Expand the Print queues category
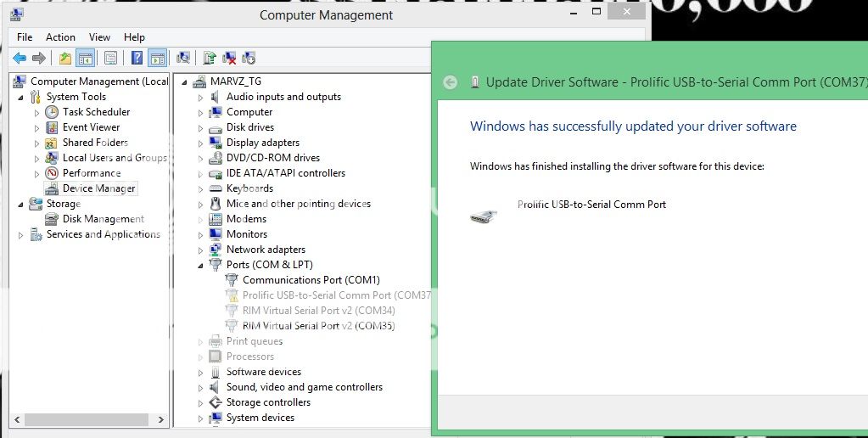Image resolution: width=868 pixels, height=438 pixels. [x=200, y=341]
